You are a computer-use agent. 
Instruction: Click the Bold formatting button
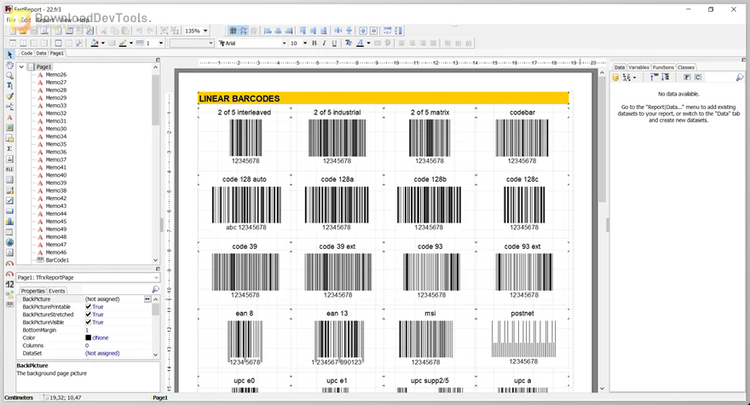coord(314,43)
